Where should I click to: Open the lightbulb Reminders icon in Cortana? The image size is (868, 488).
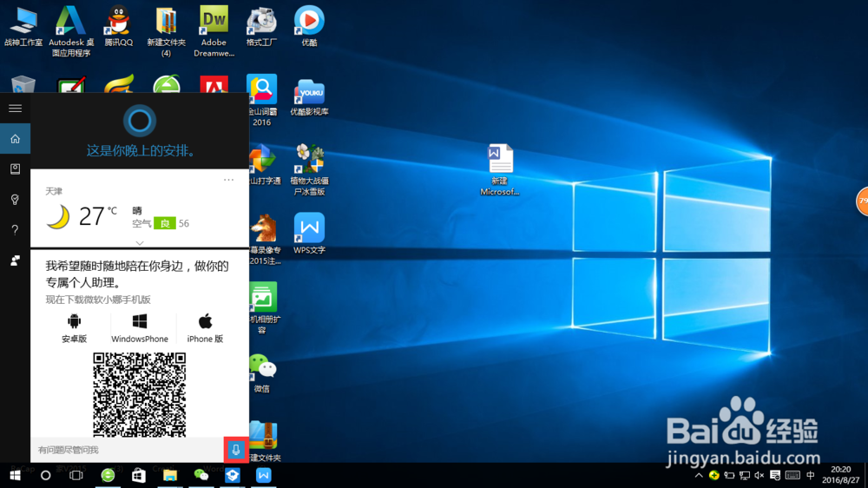pos(15,200)
